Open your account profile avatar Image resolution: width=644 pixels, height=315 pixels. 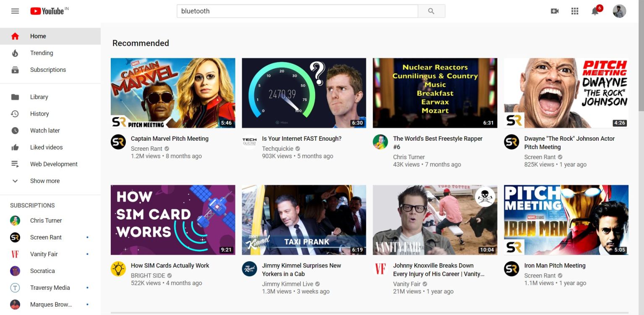click(619, 11)
